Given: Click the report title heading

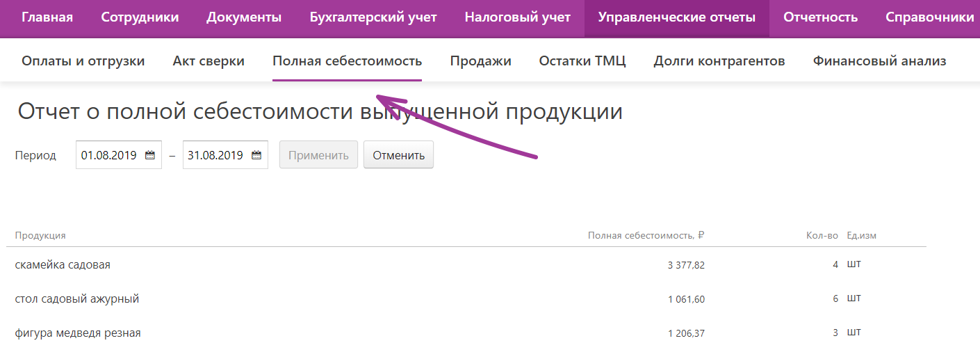Looking at the screenshot, I should tap(320, 112).
